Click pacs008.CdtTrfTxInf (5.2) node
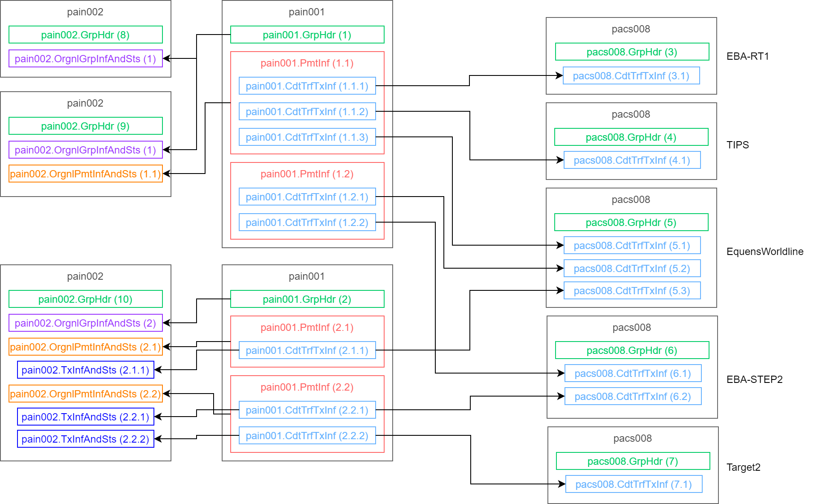Screen dimensions: 828x504 pyautogui.click(x=632, y=268)
